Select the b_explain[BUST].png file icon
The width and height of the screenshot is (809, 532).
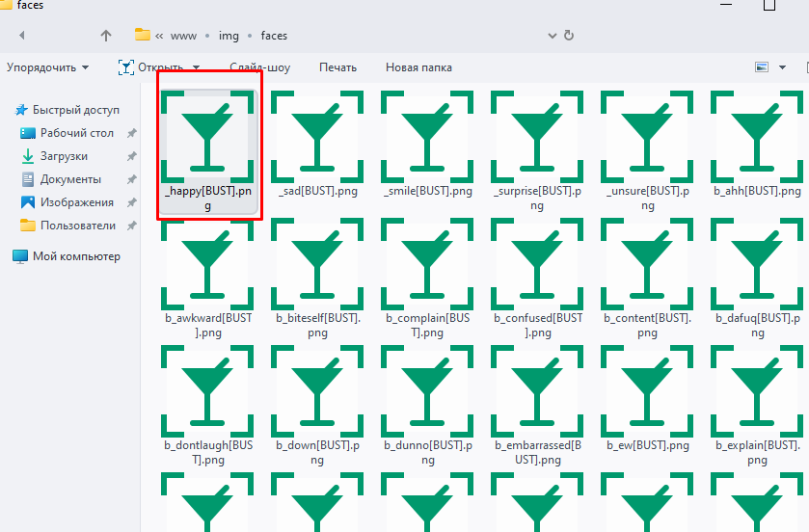(x=757, y=392)
